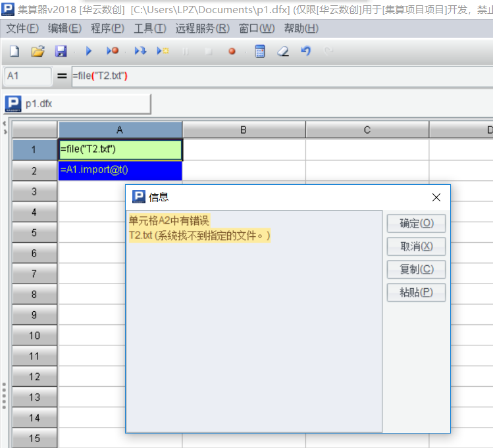
Task: Click the P icon on p1.dfx tab
Action: tap(13, 104)
